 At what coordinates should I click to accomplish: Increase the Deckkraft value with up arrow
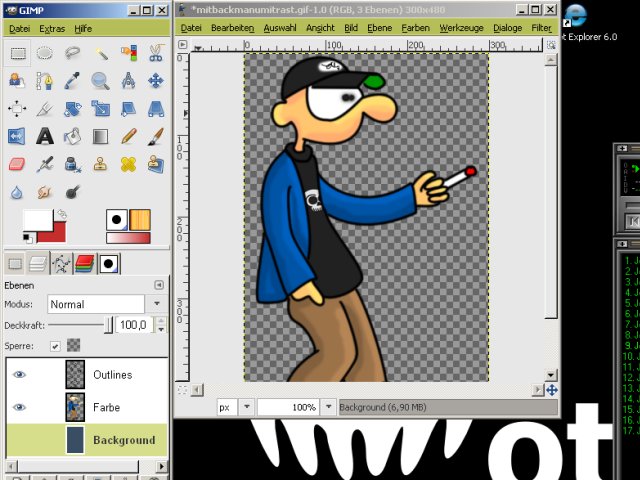pyautogui.click(x=161, y=321)
